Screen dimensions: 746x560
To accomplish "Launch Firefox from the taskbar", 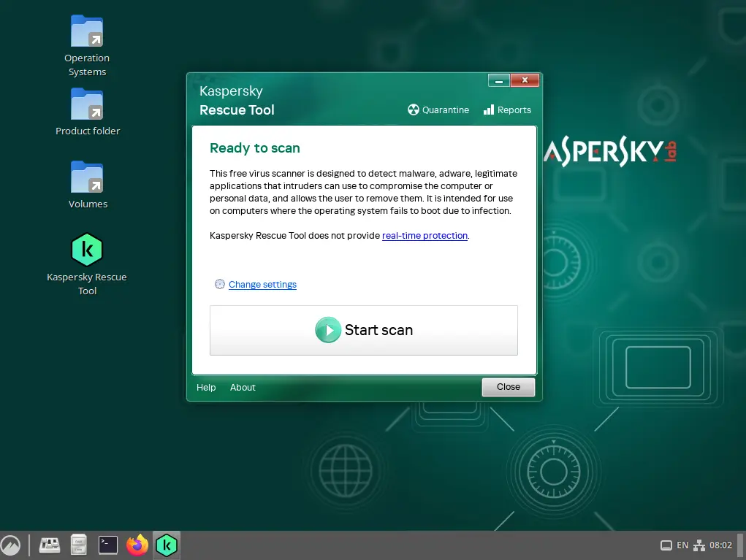I will [x=137, y=545].
